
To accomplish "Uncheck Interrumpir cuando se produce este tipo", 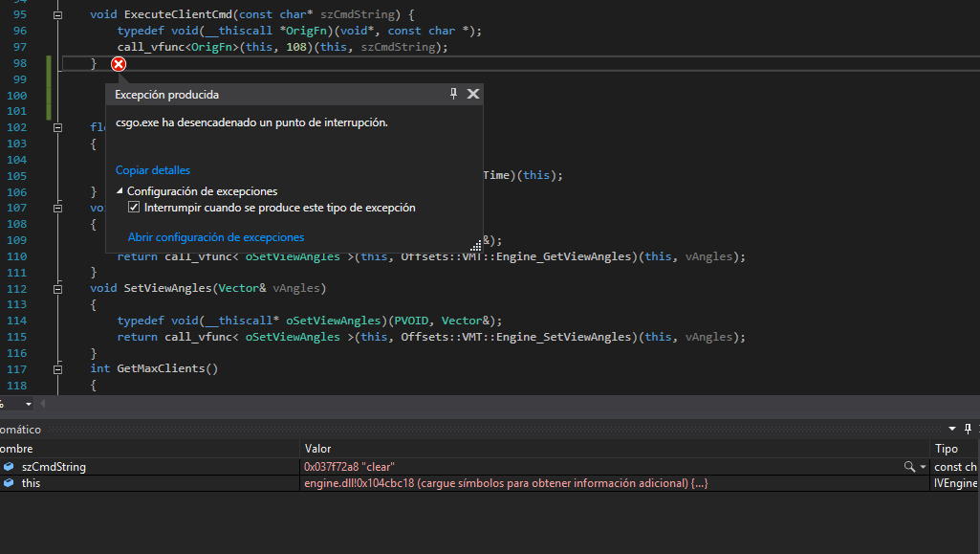I will [135, 208].
